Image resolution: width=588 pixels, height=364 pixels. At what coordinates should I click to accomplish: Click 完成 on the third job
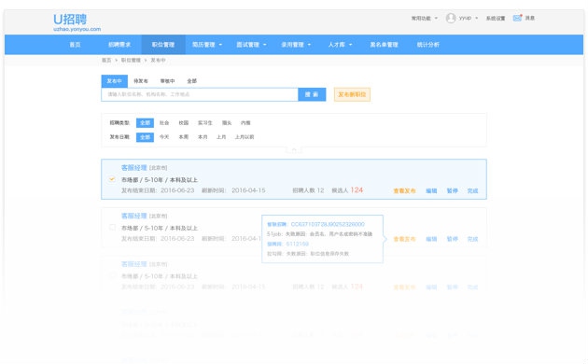(472, 287)
